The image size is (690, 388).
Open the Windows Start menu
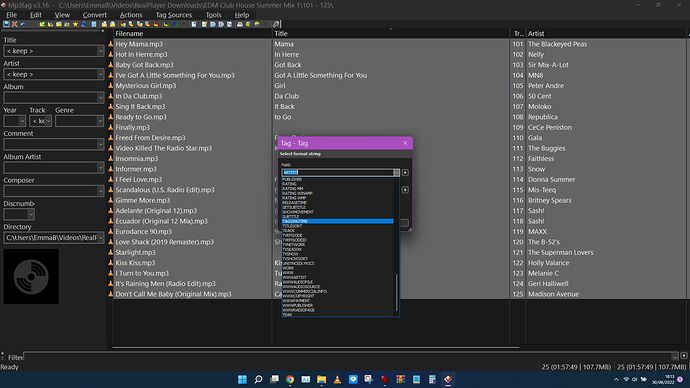click(x=242, y=379)
